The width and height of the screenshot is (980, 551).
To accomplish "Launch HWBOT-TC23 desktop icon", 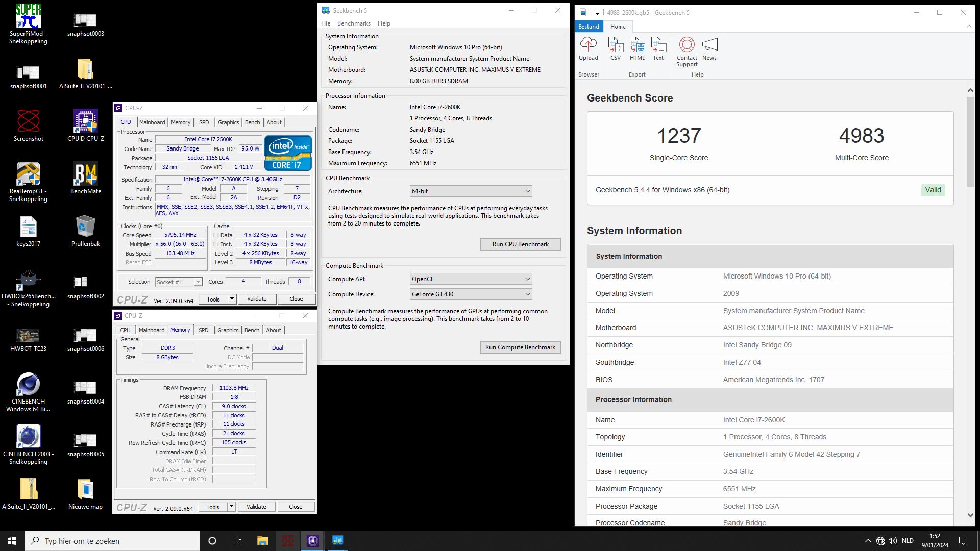I will (x=28, y=340).
